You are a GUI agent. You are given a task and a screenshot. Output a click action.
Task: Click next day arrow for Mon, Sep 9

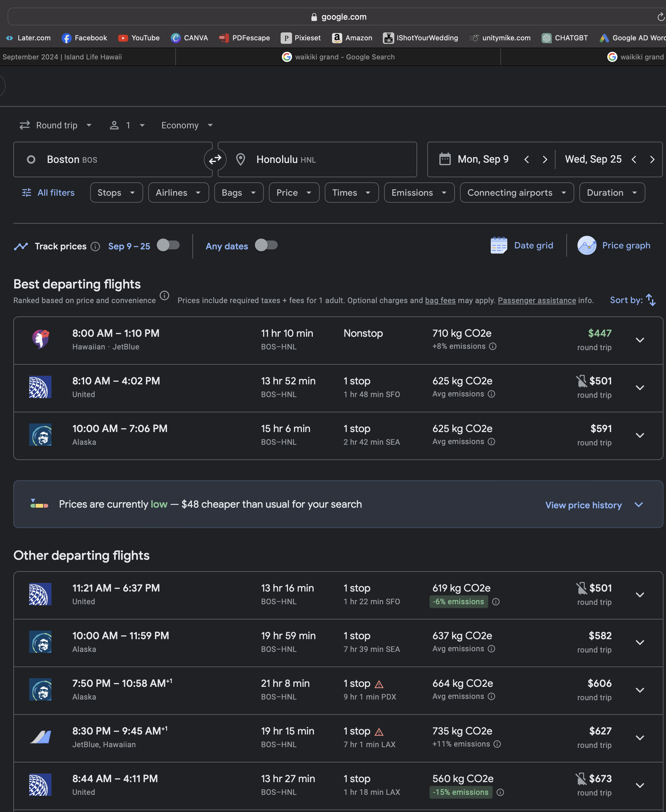coord(545,159)
